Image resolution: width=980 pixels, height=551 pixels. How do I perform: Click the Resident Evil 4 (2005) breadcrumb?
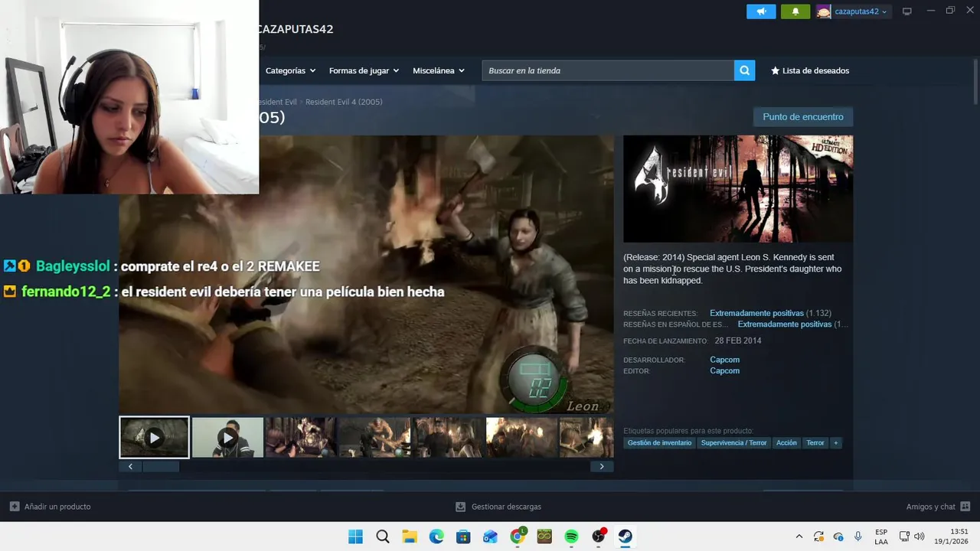344,102
